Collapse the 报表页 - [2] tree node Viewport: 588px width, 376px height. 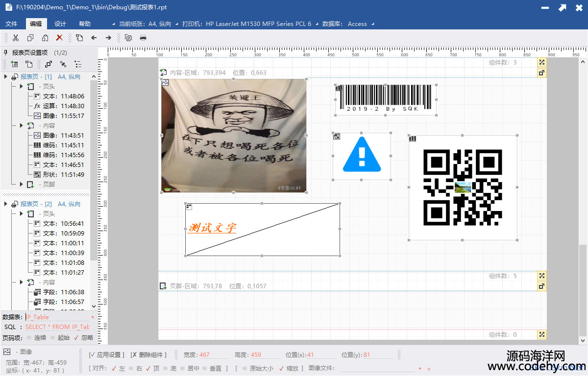[5, 204]
